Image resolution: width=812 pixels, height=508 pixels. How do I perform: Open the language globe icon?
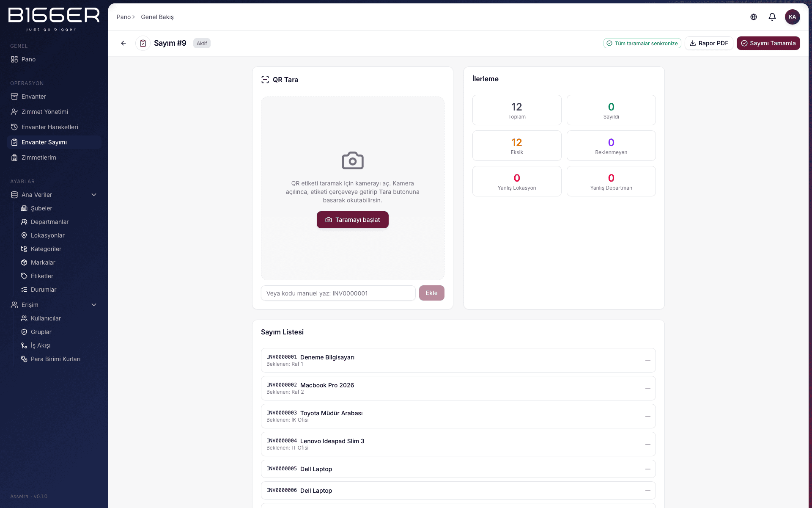coord(754,17)
